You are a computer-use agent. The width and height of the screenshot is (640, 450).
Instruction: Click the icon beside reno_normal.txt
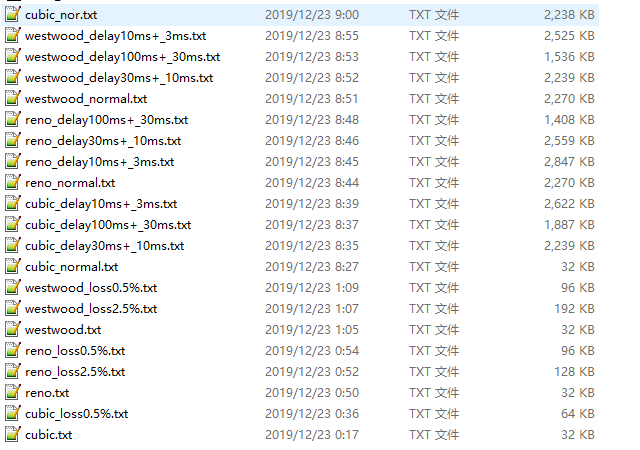pyautogui.click(x=13, y=182)
